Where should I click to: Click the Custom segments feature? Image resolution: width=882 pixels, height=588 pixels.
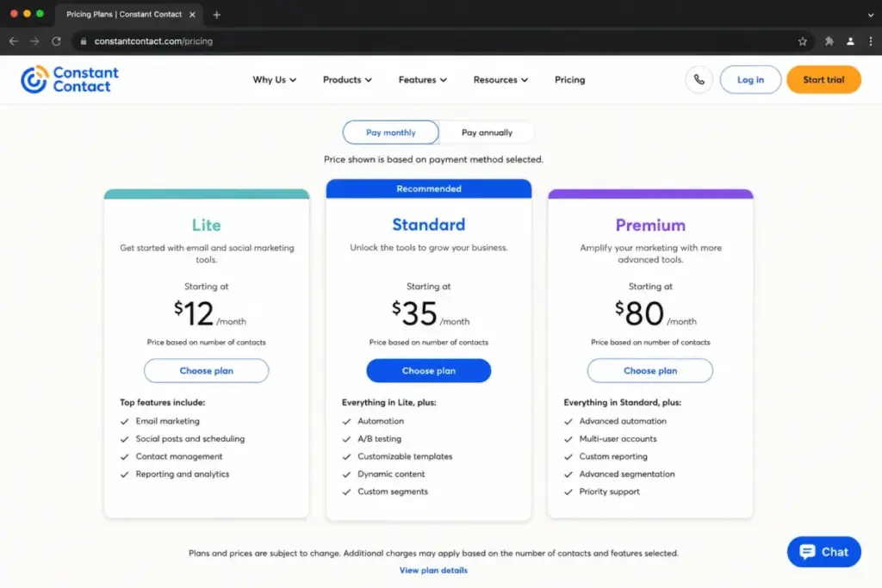point(393,492)
